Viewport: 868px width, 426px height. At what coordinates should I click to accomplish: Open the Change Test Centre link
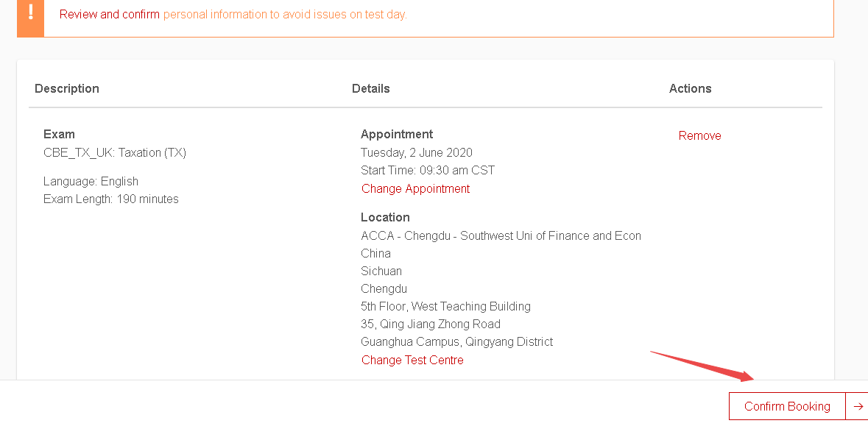coord(412,360)
